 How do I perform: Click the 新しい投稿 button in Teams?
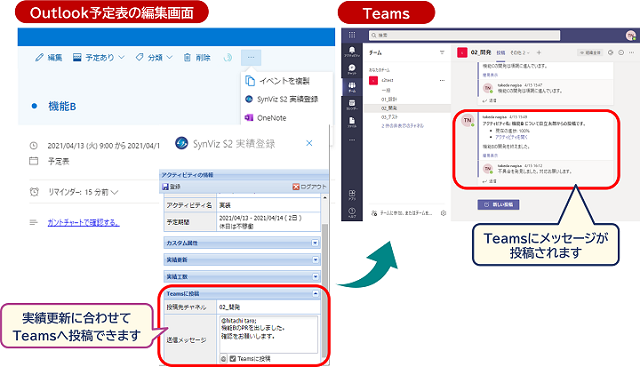point(498,205)
